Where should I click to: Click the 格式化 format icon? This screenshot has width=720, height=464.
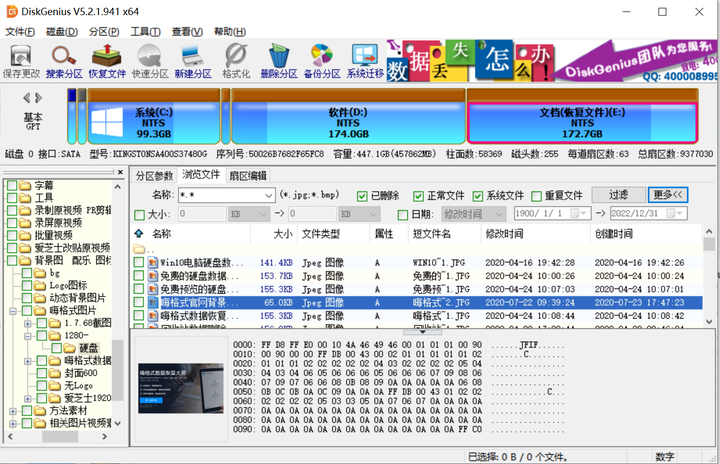coord(236,61)
